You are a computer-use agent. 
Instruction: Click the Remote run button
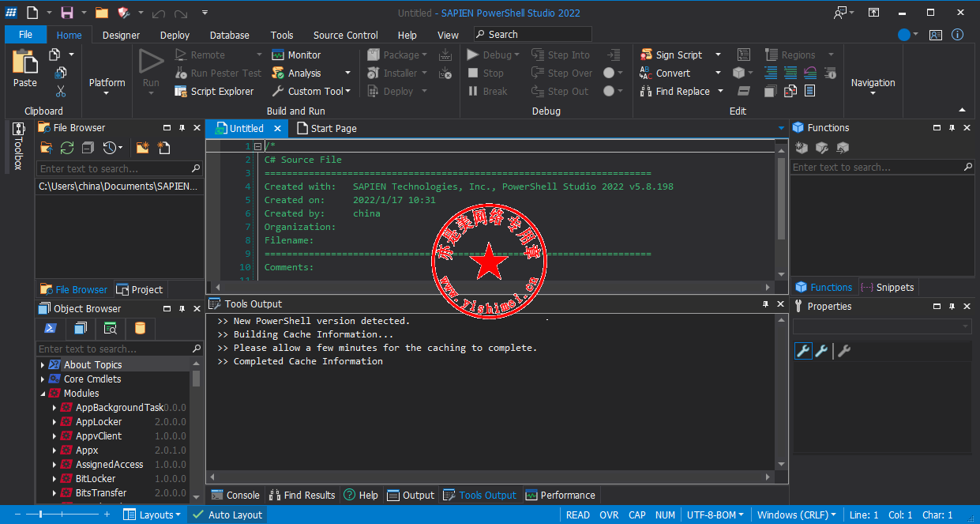coord(200,55)
